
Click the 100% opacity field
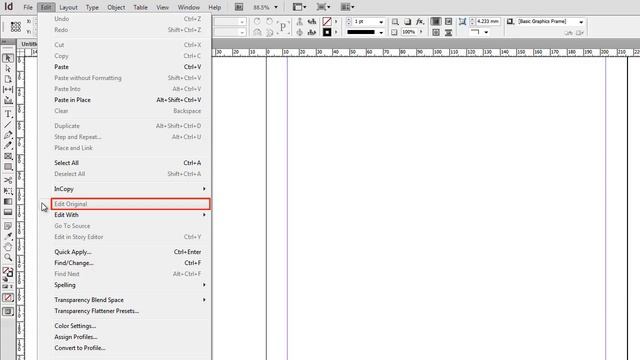[x=409, y=32]
